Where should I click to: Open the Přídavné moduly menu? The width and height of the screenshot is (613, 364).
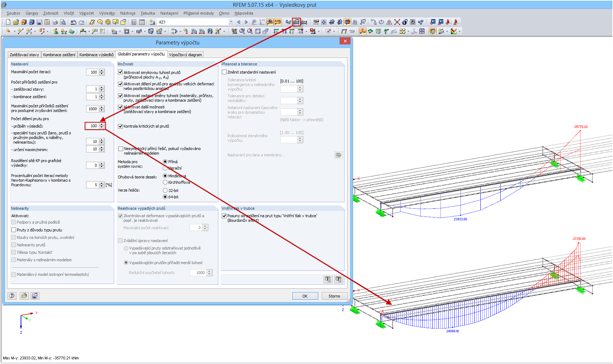[x=198, y=13]
